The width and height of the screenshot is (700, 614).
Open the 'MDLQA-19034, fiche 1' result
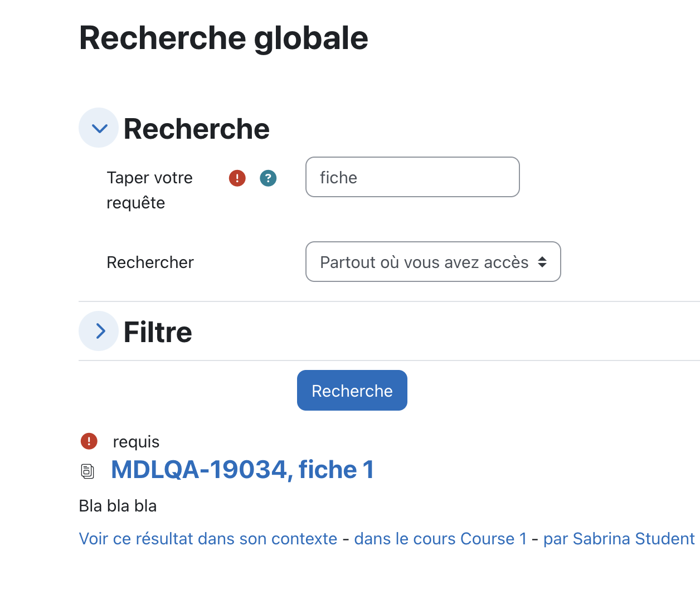[242, 469]
